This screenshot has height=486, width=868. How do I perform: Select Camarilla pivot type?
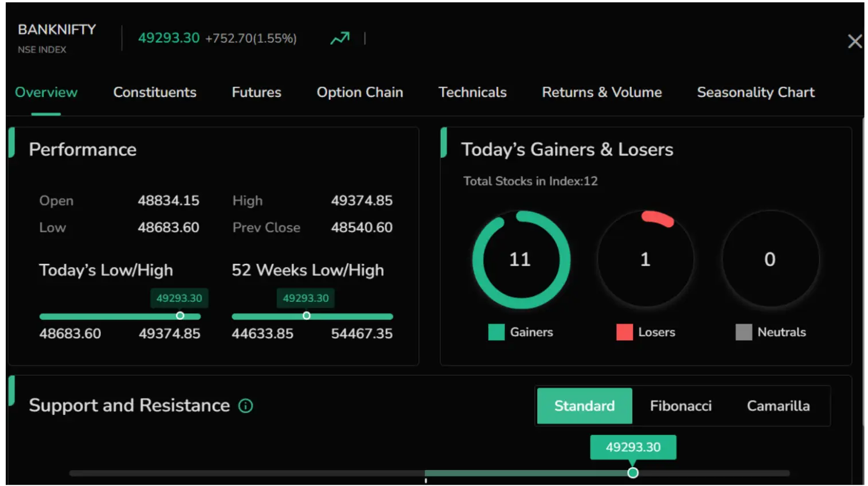(x=778, y=406)
